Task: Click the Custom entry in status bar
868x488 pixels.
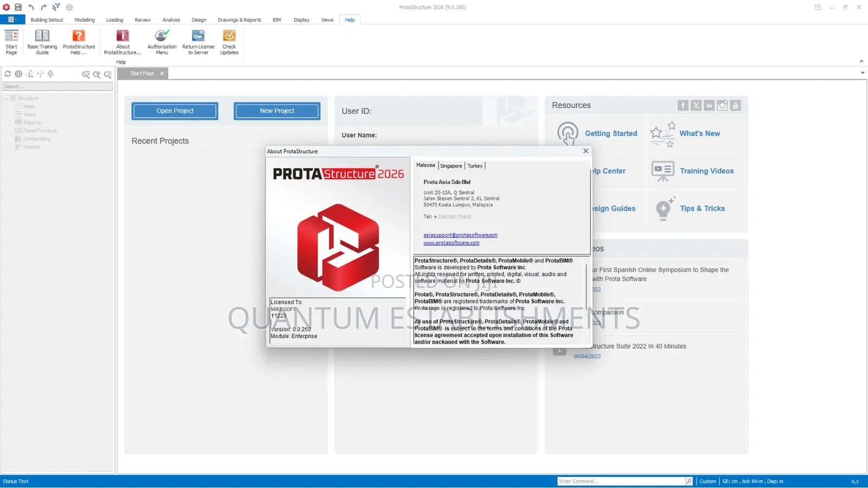Action: click(x=707, y=481)
